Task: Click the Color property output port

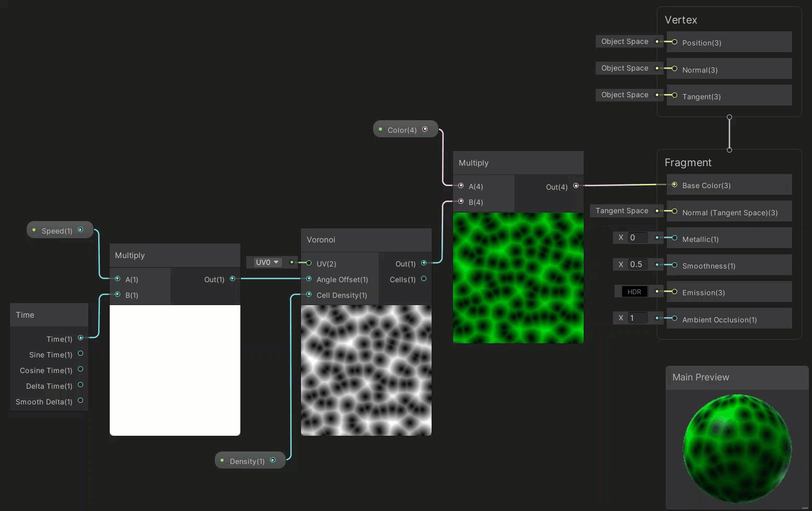Action: coord(425,129)
